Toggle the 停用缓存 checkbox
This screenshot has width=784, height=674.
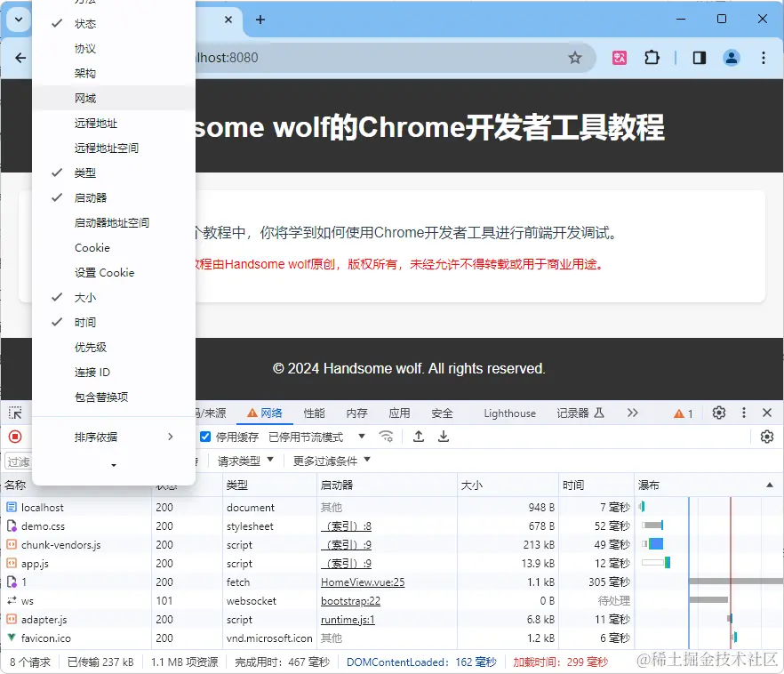[x=205, y=437]
